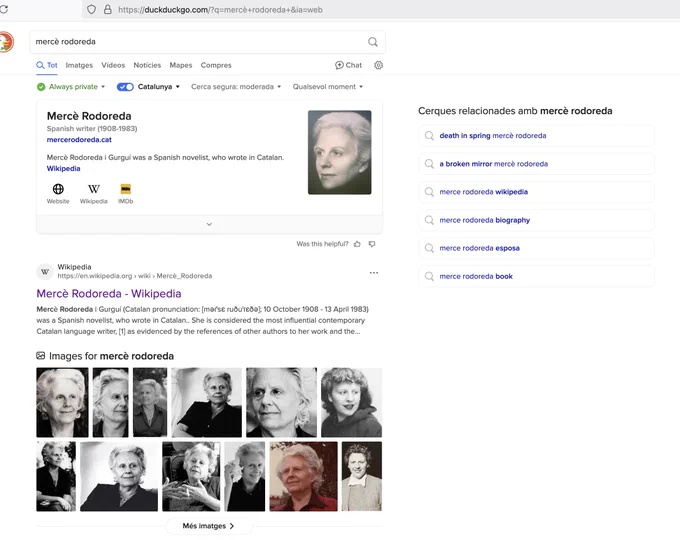Click Spanish writer (1908-1983) subtitle
The width and height of the screenshot is (680, 540).
pos(92,128)
